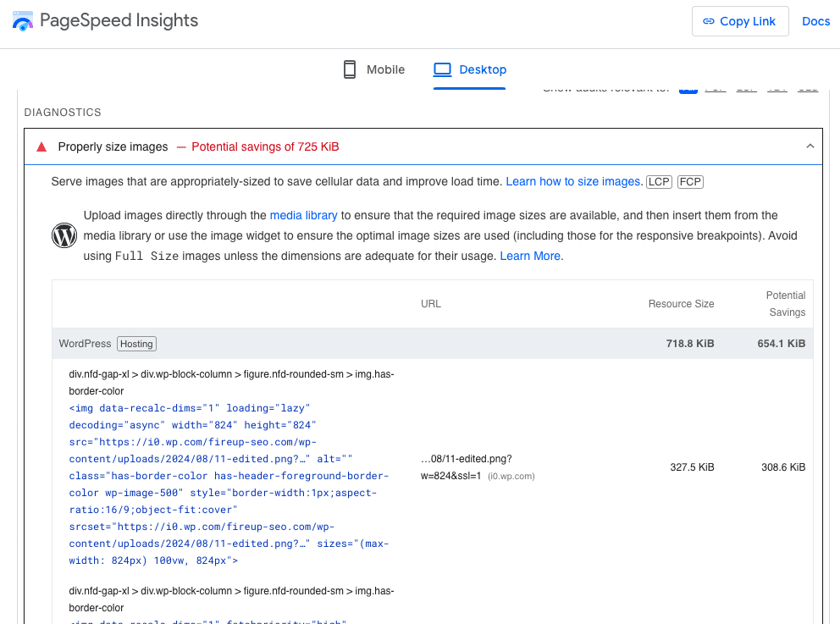Click the phone icon for Mobile results
The width and height of the screenshot is (840, 624).
[x=350, y=69]
